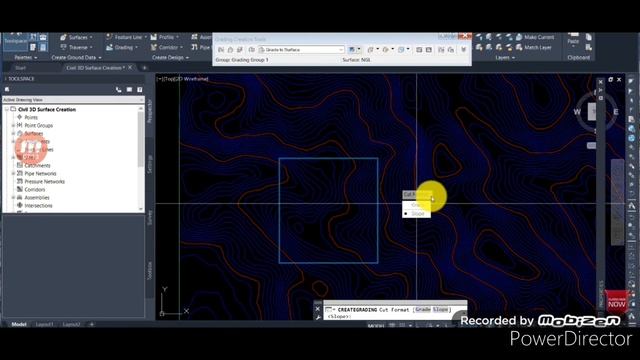Open the Traverse ribbon dropdown

coord(76,47)
